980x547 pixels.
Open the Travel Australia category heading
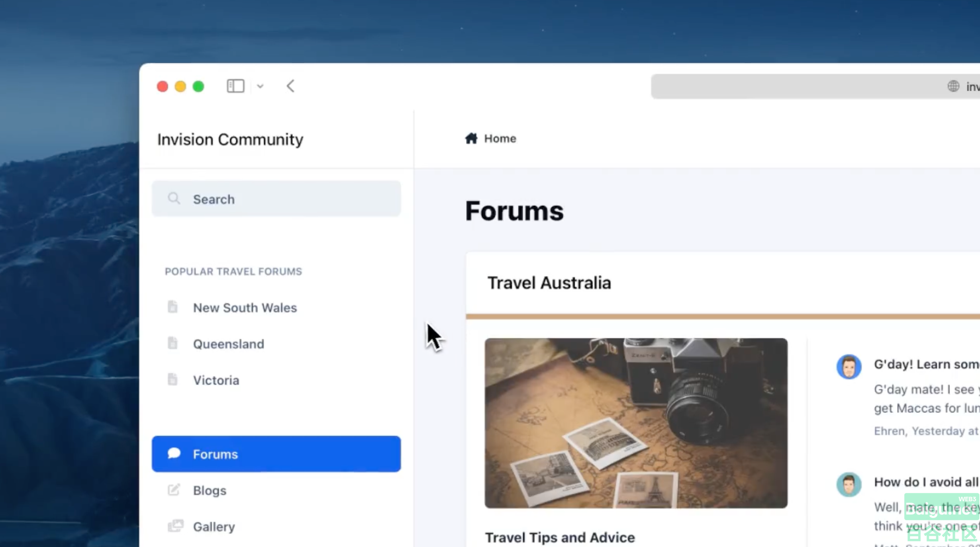[549, 283]
